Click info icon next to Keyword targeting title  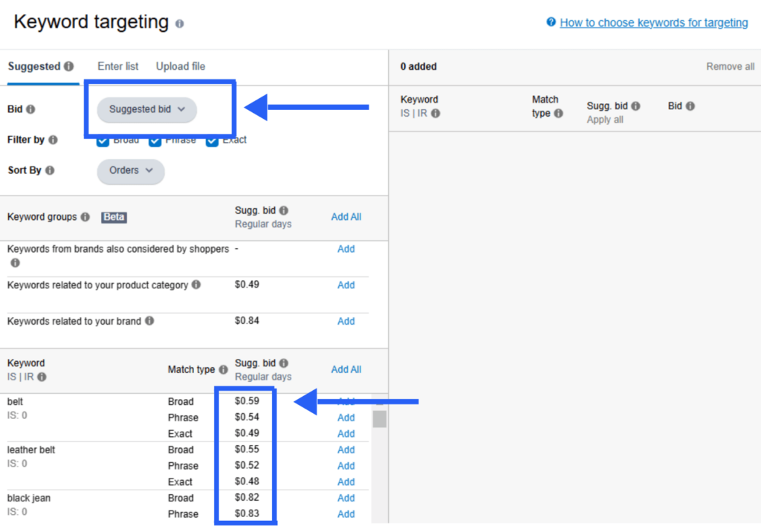click(x=179, y=24)
